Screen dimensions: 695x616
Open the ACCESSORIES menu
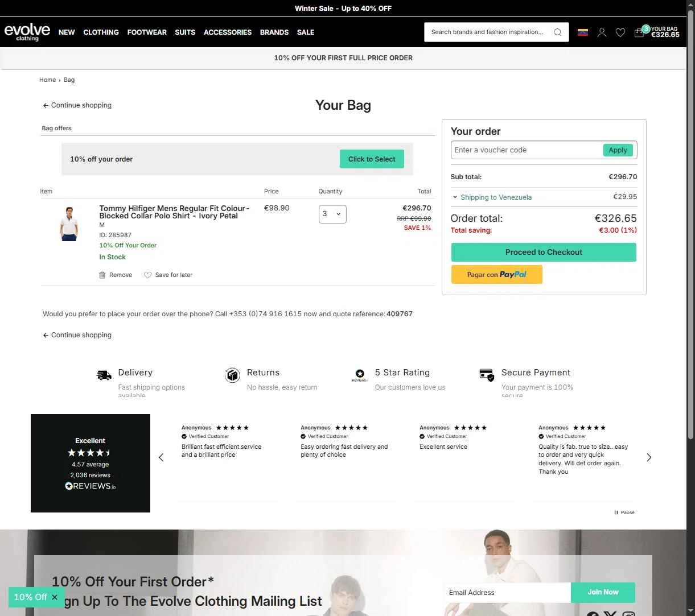tap(228, 32)
